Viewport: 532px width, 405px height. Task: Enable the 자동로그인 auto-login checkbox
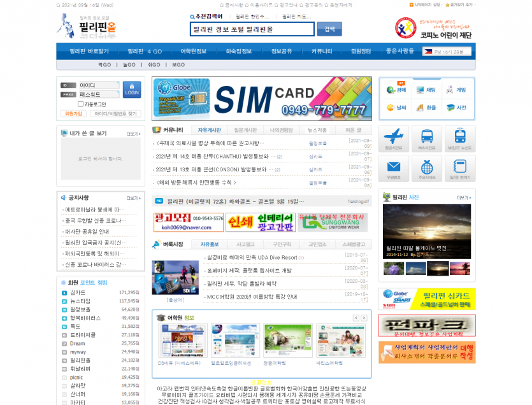click(80, 104)
